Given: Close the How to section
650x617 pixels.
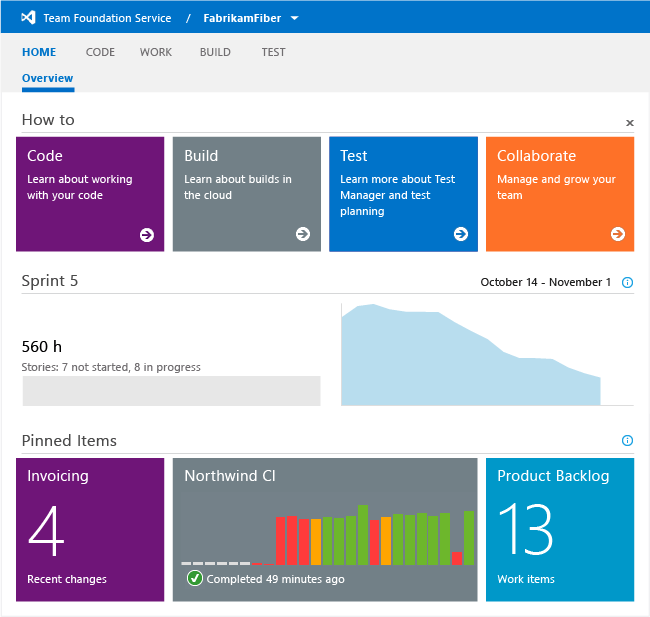Looking at the screenshot, I should [630, 123].
